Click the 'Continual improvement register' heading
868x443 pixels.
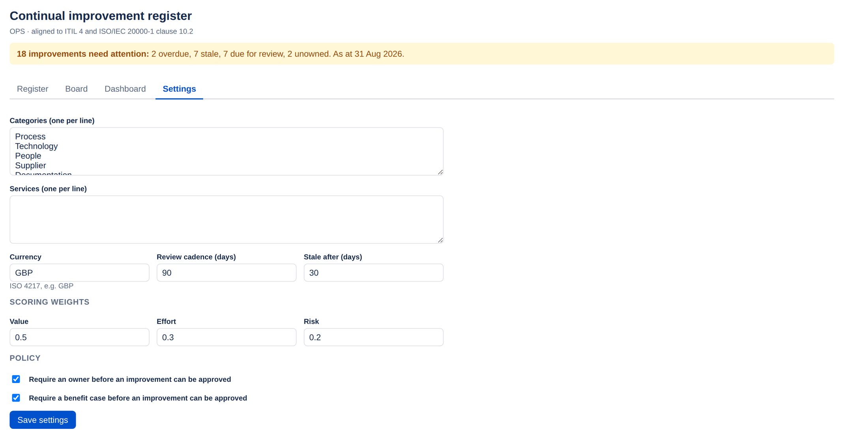click(x=101, y=16)
